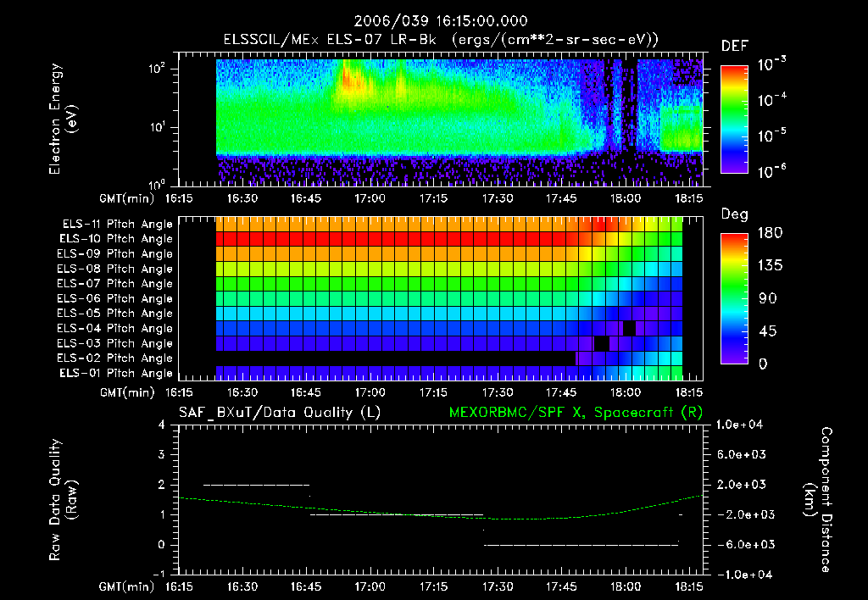The image size is (868, 600).
Task: Click the ELS-08 Pitch Angle row label
Action: 115,269
